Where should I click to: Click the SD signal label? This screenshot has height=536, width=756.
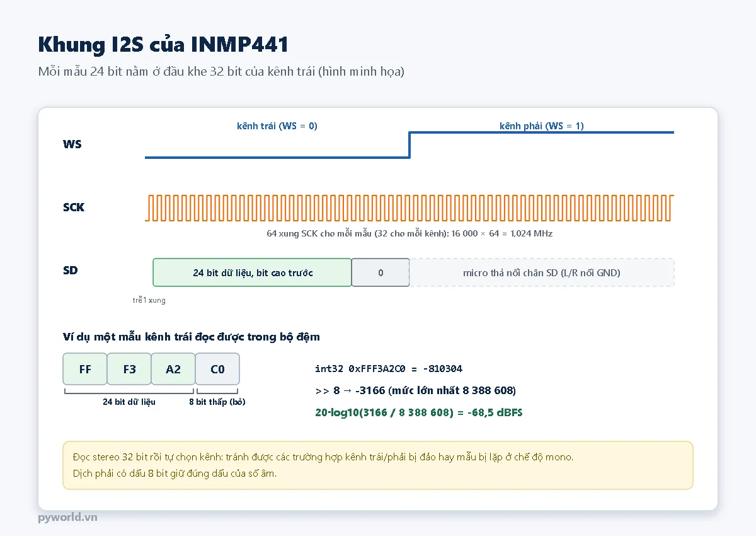pyautogui.click(x=70, y=271)
